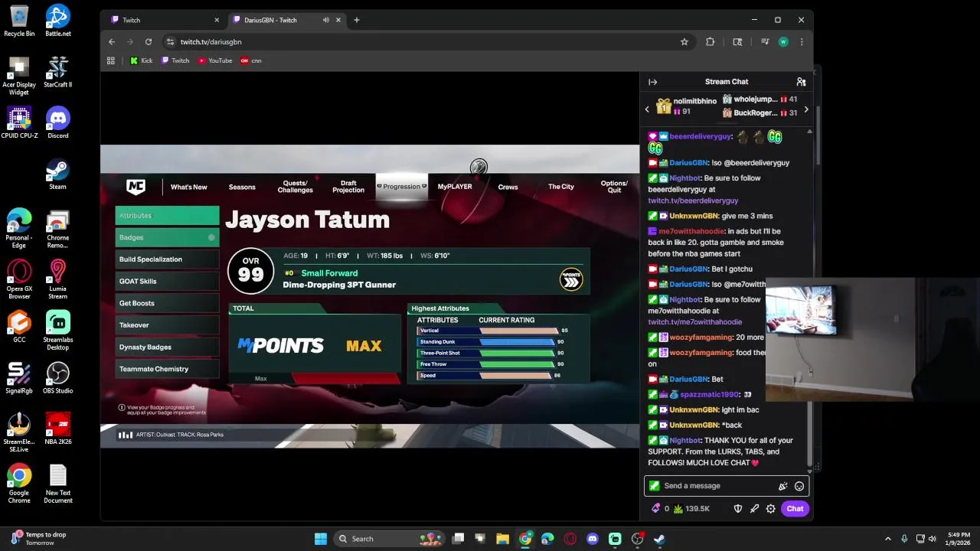Open a new browser tab

click(x=356, y=20)
